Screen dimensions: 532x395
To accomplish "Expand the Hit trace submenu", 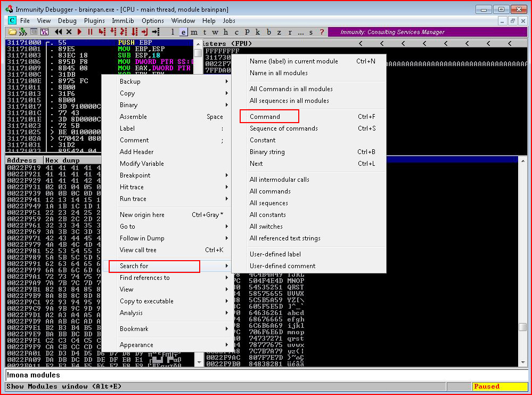I will pyautogui.click(x=173, y=187).
